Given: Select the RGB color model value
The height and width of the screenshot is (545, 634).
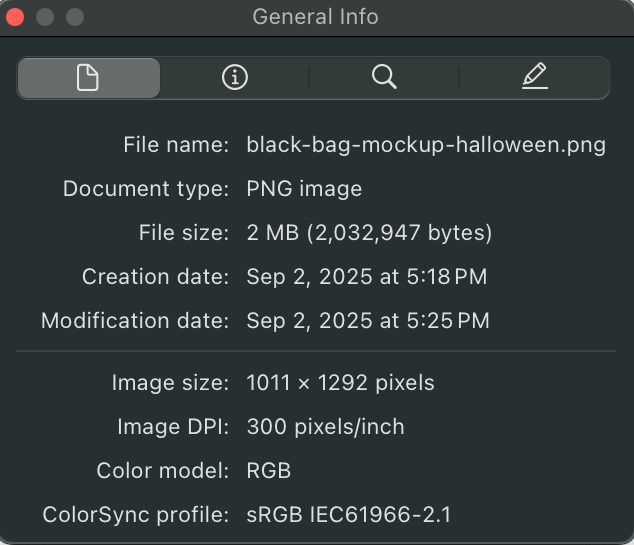Looking at the screenshot, I should point(269,470).
